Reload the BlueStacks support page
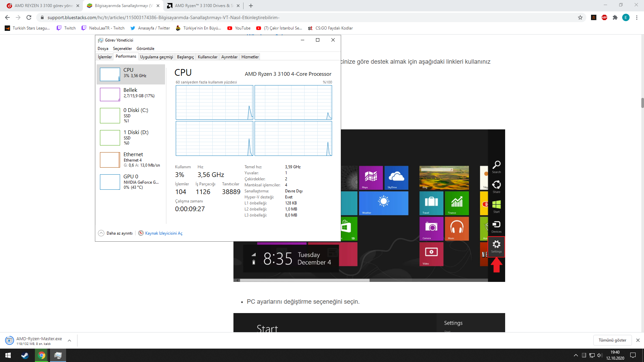 (x=29, y=17)
